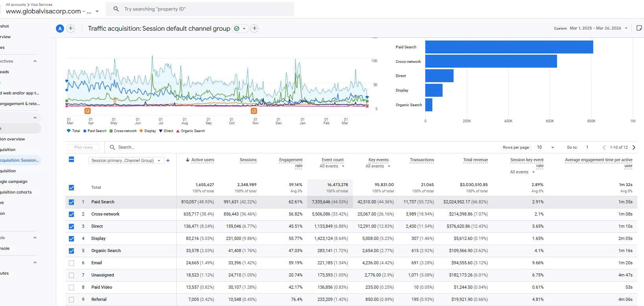644x306 pixels.
Task: Open the custom date range dropdown
Action: pyautogui.click(x=598, y=28)
